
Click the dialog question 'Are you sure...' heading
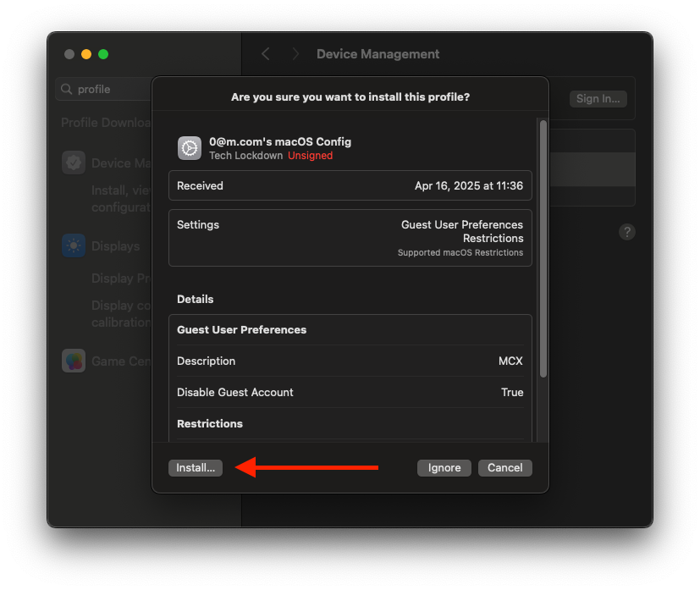coord(350,96)
